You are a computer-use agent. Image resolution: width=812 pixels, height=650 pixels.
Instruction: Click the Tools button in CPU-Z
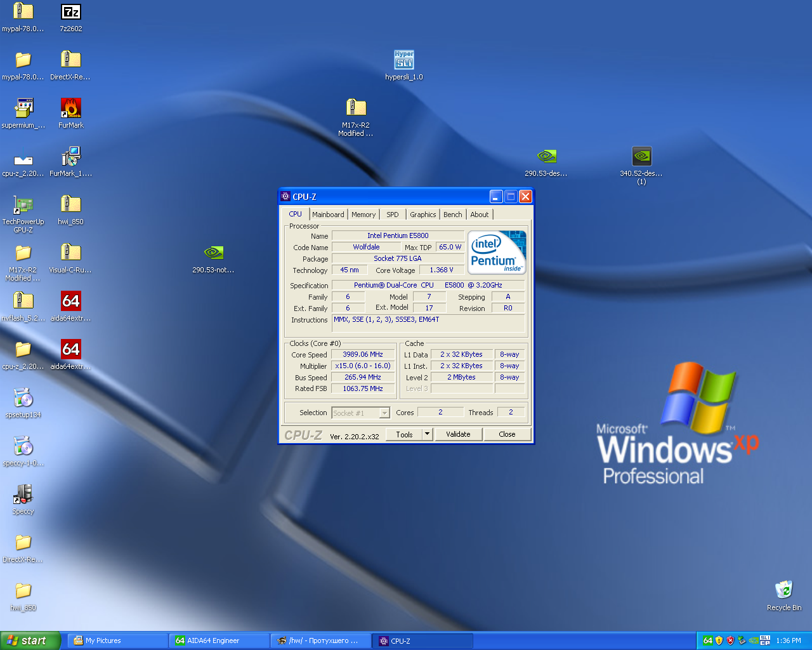[x=404, y=434]
